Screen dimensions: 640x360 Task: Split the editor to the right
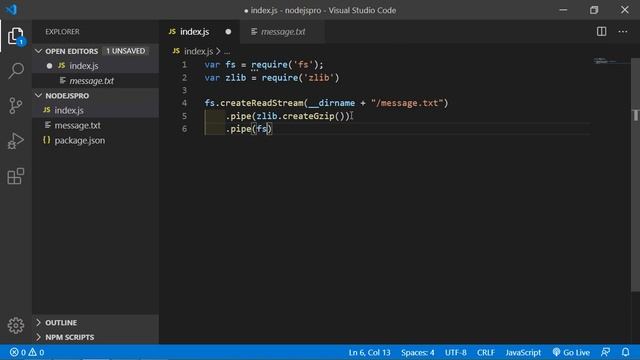tap(601, 31)
